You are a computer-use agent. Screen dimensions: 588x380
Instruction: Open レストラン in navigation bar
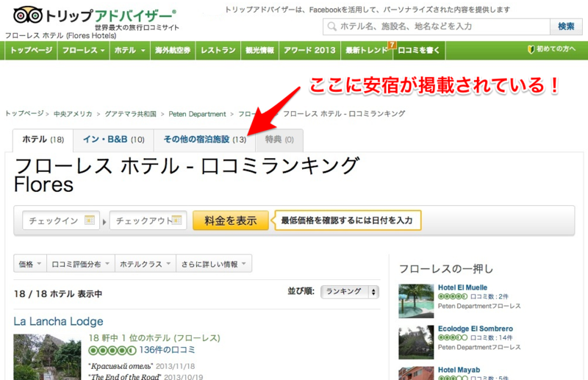[x=218, y=50]
